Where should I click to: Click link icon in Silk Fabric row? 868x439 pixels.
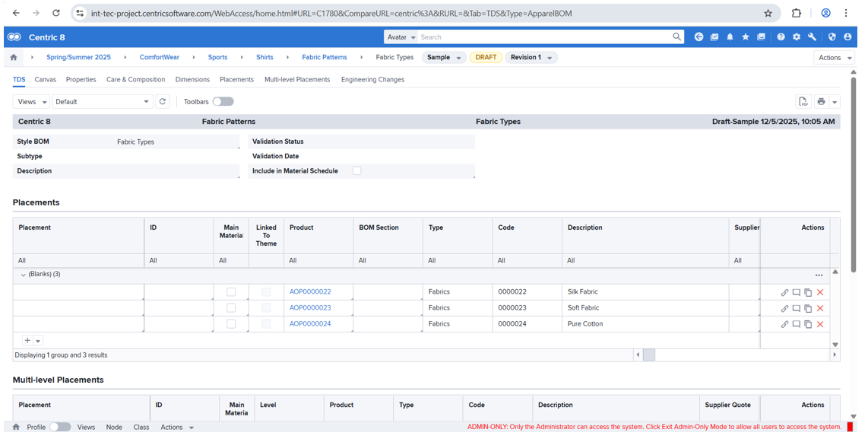coord(784,293)
